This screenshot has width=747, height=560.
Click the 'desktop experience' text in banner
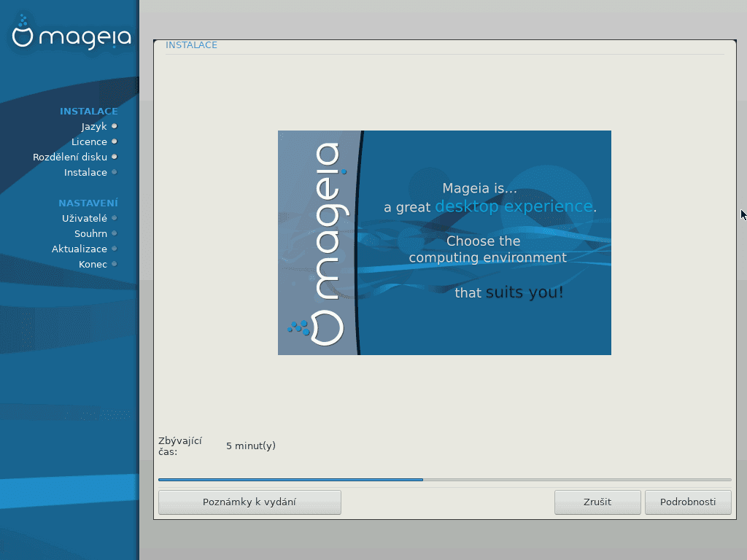pos(514,206)
